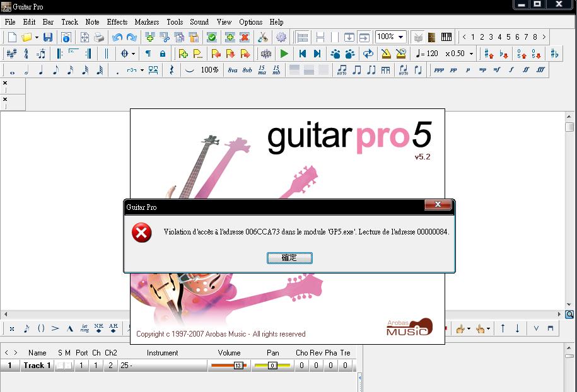The height and width of the screenshot is (392, 577).
Task: Click the let ring effect icon
Action: (x=85, y=328)
